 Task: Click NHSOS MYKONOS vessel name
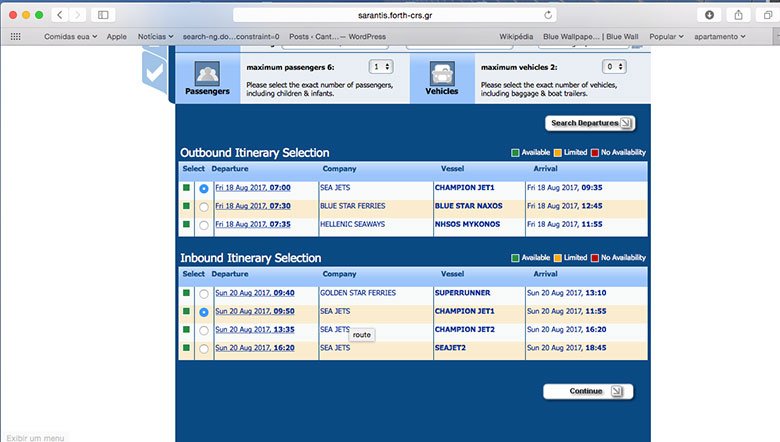pos(468,224)
